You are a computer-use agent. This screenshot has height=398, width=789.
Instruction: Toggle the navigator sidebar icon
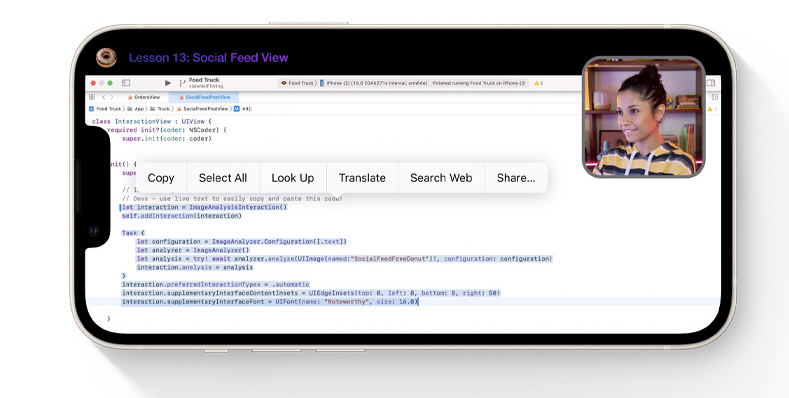coord(126,83)
